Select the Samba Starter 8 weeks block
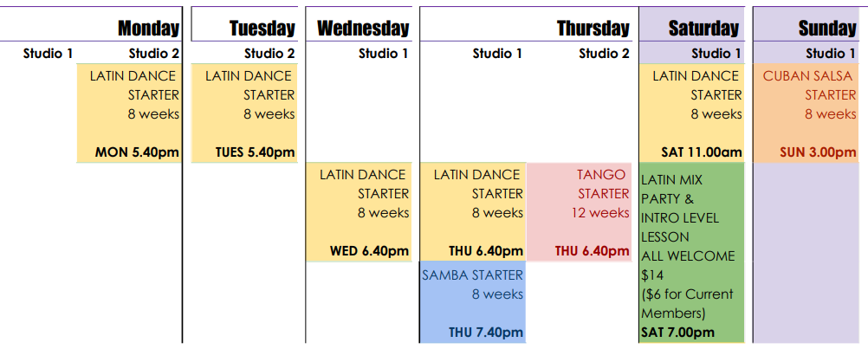 coord(473,302)
